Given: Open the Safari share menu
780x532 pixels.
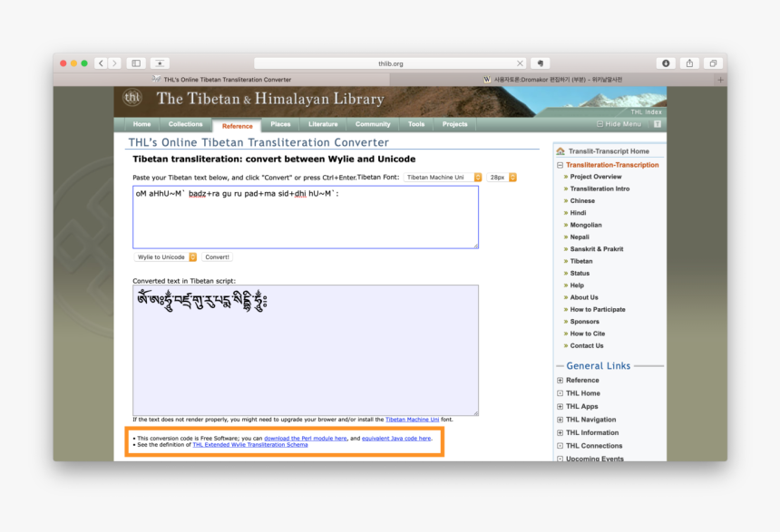Looking at the screenshot, I should 689,63.
